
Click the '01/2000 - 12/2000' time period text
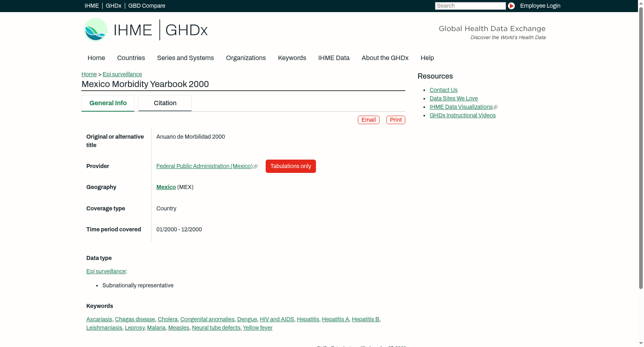coord(179,229)
